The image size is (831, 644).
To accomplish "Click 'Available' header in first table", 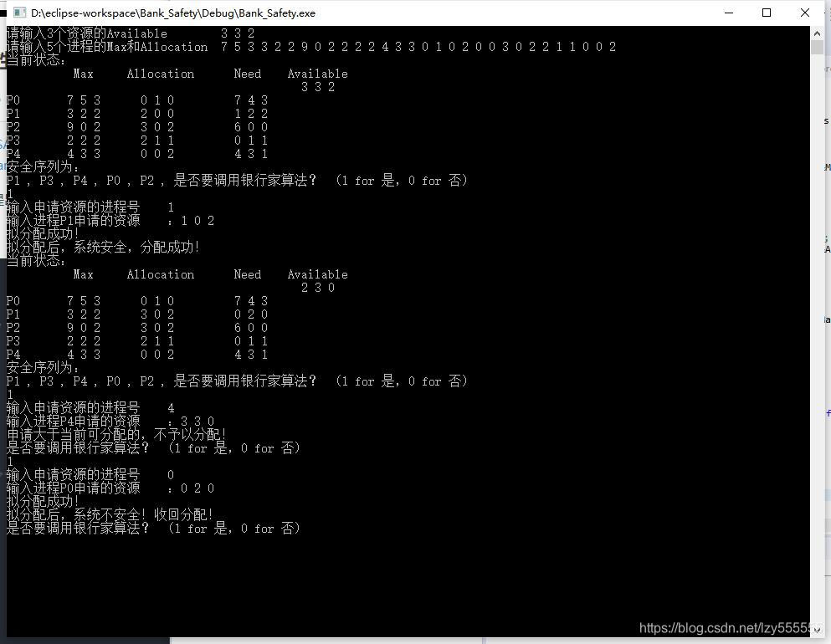I will 317,74.
